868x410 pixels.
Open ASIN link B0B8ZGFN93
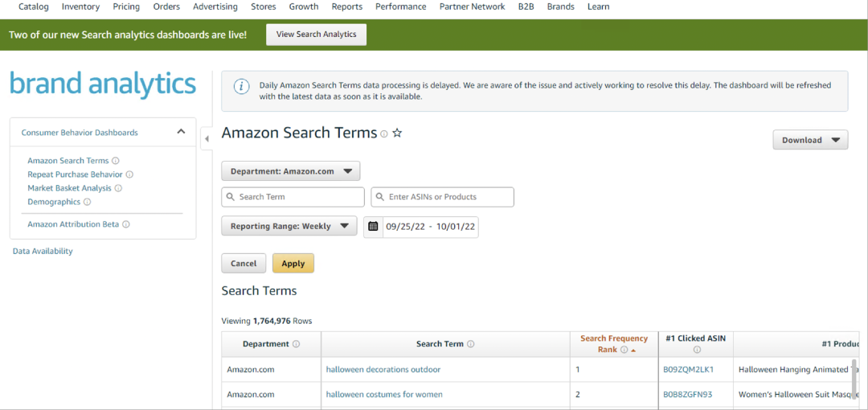(x=688, y=395)
